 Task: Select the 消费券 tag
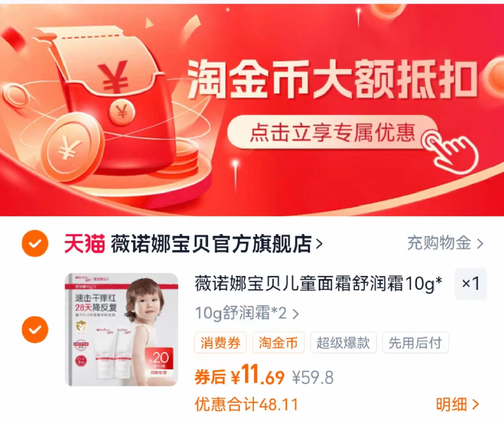220,343
